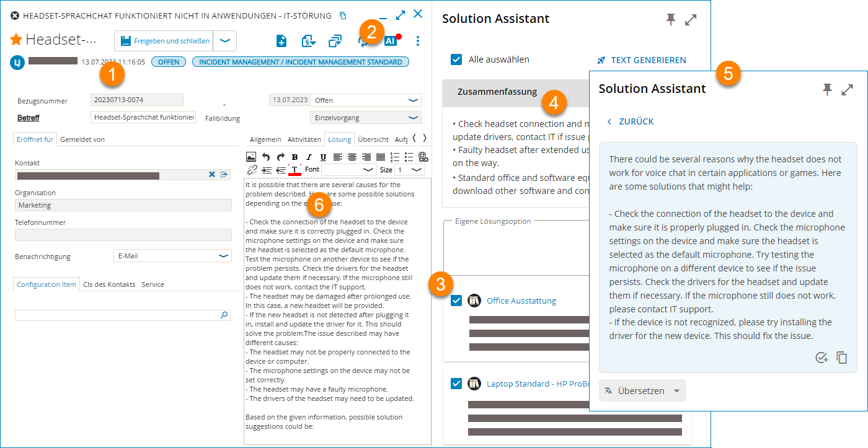Screen dimensions: 868x448
Task: Uncheck the Office Ausstattung checkbox
Action: pos(456,301)
